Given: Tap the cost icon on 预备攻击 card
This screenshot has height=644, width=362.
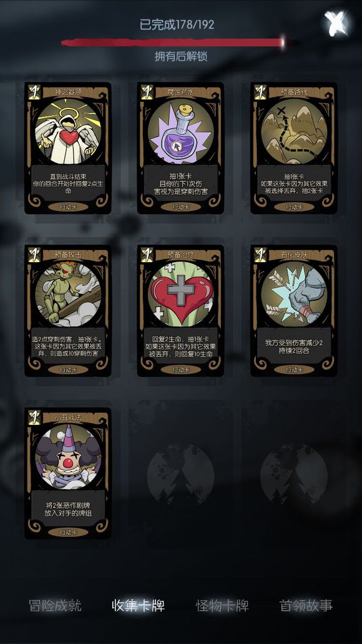Looking at the screenshot, I should (x=34, y=255).
